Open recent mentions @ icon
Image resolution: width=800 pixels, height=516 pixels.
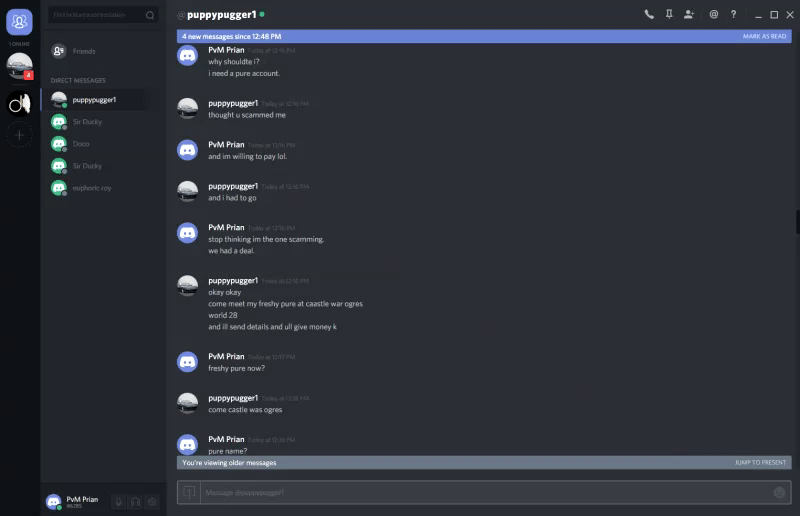tap(713, 14)
